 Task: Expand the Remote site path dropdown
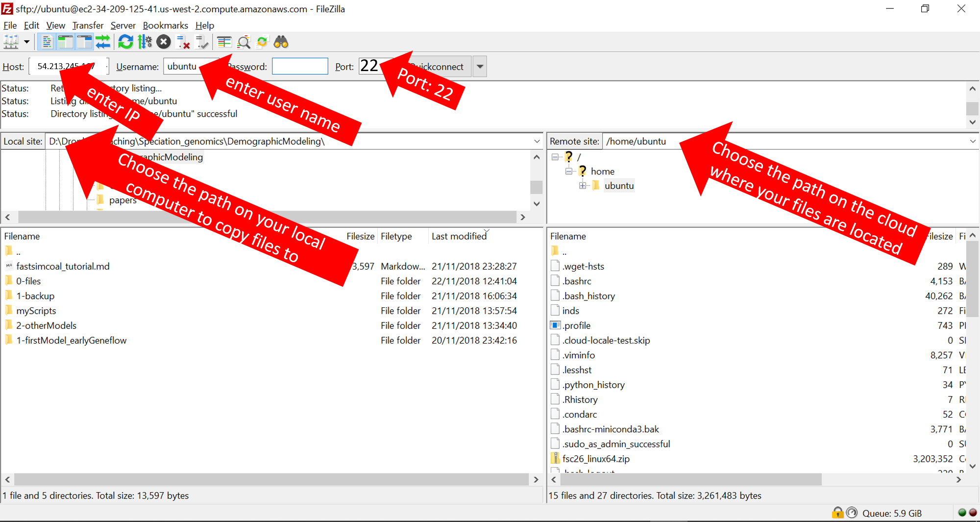click(973, 141)
